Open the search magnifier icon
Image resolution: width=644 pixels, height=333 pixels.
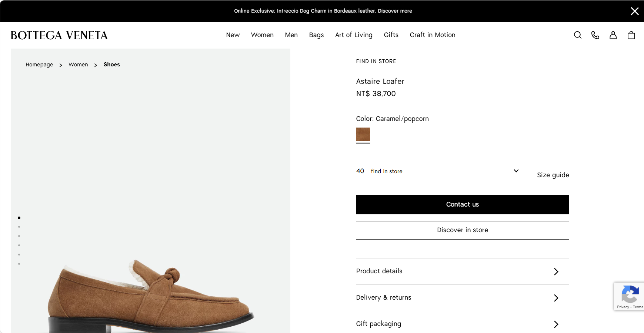pyautogui.click(x=577, y=35)
